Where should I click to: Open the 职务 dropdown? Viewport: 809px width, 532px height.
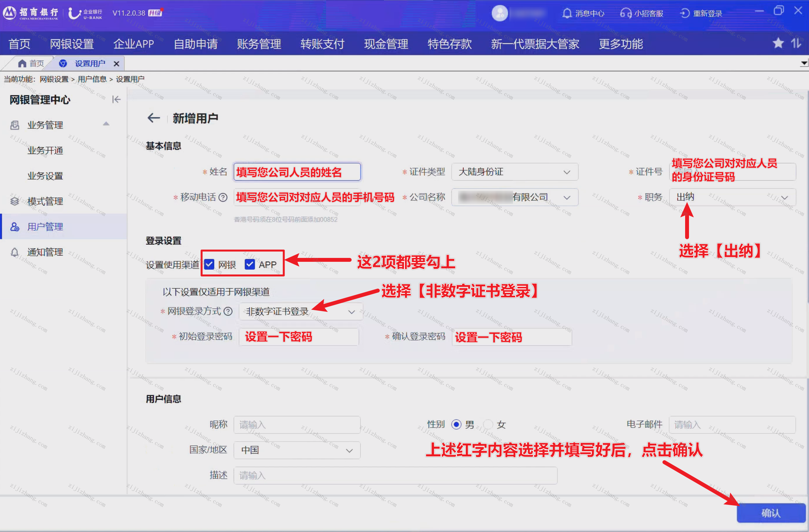(x=733, y=197)
